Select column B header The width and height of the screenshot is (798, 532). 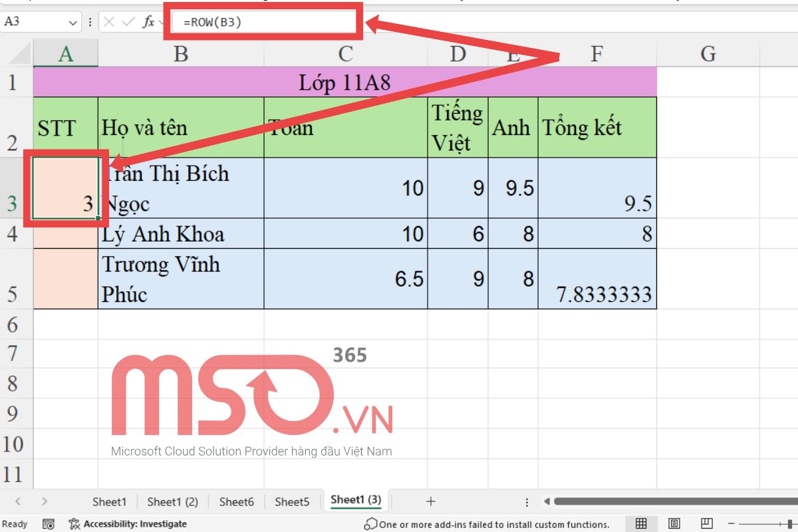coord(181,54)
